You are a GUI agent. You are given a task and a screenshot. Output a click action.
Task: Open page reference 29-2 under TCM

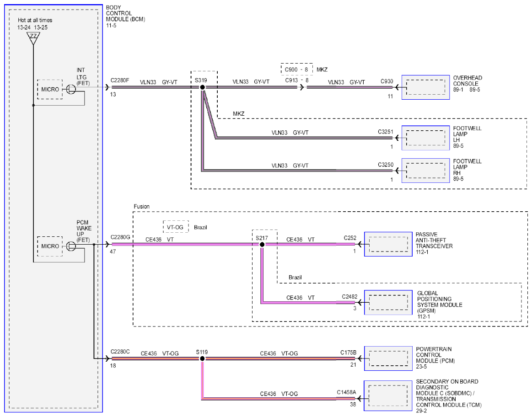pos(421,411)
